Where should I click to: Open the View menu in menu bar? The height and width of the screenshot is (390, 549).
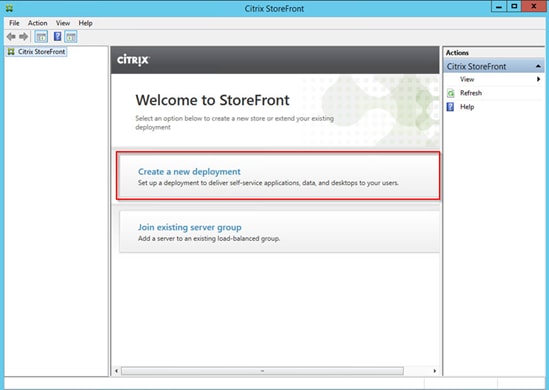(x=63, y=23)
